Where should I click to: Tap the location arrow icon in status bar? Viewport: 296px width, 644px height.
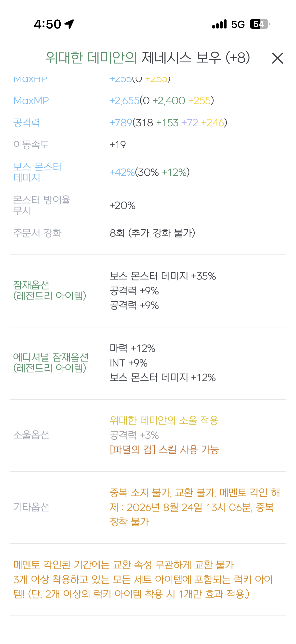coord(69,24)
